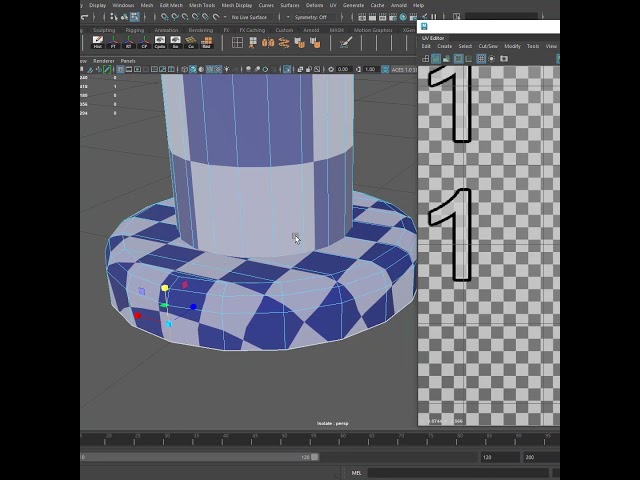
Task: Click the select by hierarchy icon
Action: [x=114, y=17]
